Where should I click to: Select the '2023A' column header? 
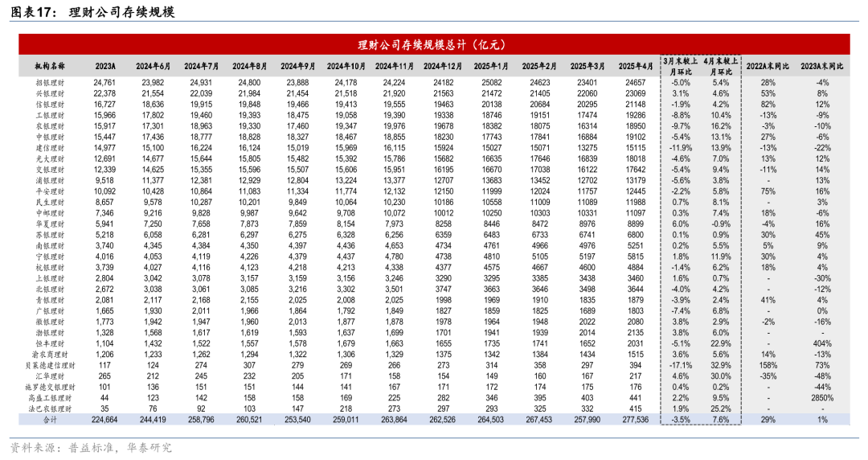click(104, 66)
